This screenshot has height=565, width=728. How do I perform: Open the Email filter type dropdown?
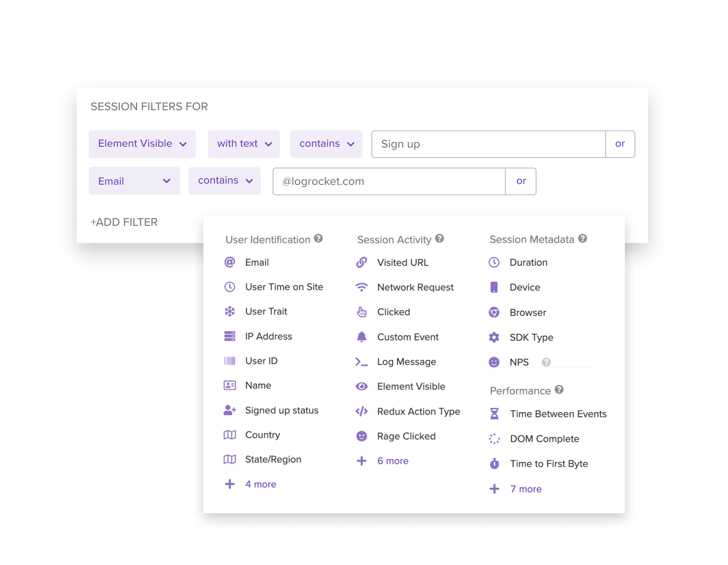[134, 181]
